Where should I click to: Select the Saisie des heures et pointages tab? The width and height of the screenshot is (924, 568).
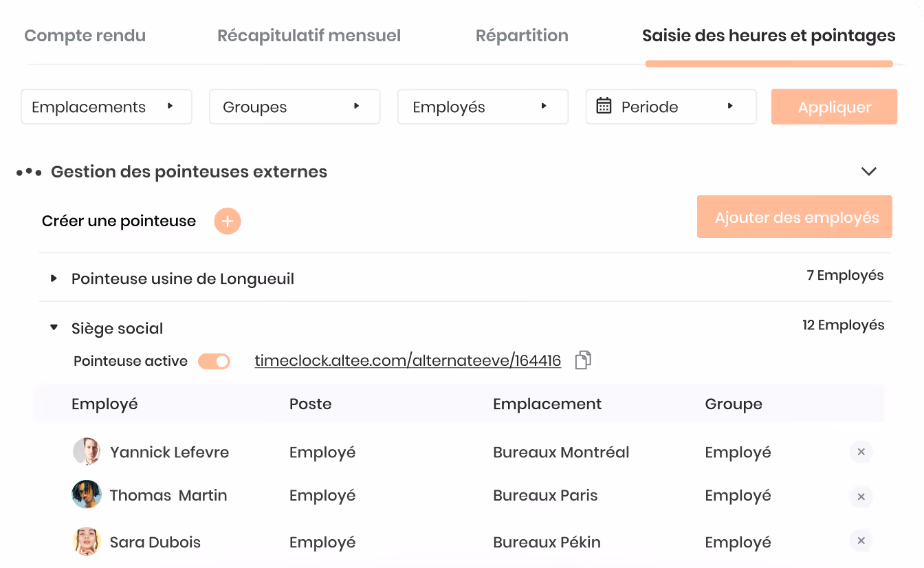click(769, 36)
